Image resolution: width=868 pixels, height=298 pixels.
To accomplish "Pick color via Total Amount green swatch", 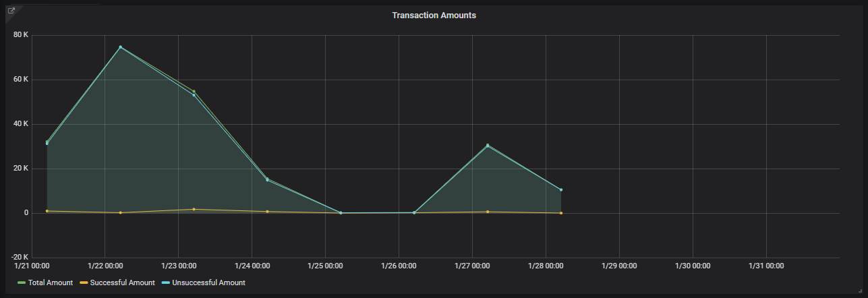I will pos(22,283).
